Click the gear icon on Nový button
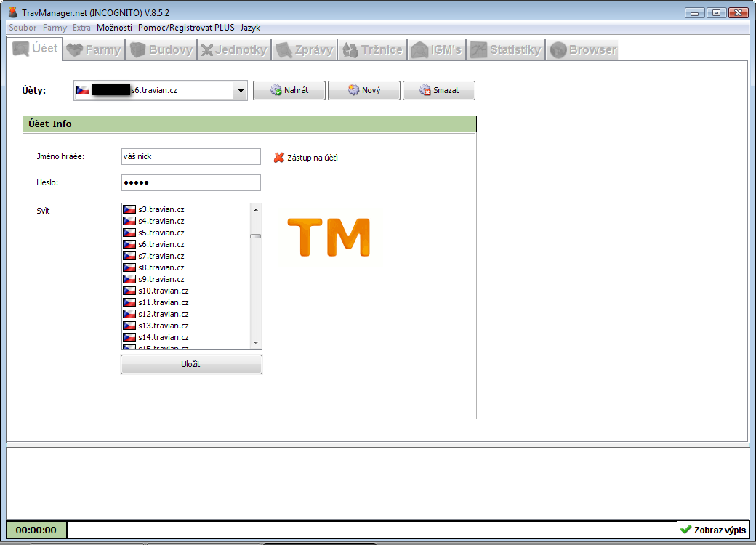 point(354,90)
